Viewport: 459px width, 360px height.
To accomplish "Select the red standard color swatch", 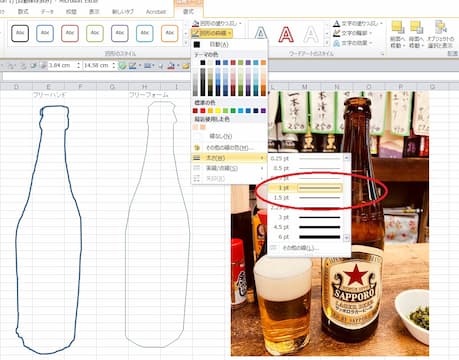I will (202, 110).
